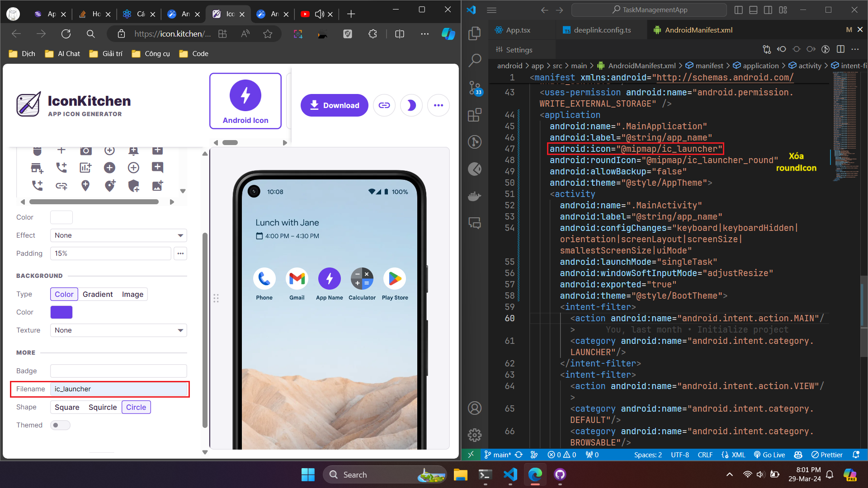Screen dimensions: 868x488
Task: Click the white foreground color swatch
Action: 61,217
